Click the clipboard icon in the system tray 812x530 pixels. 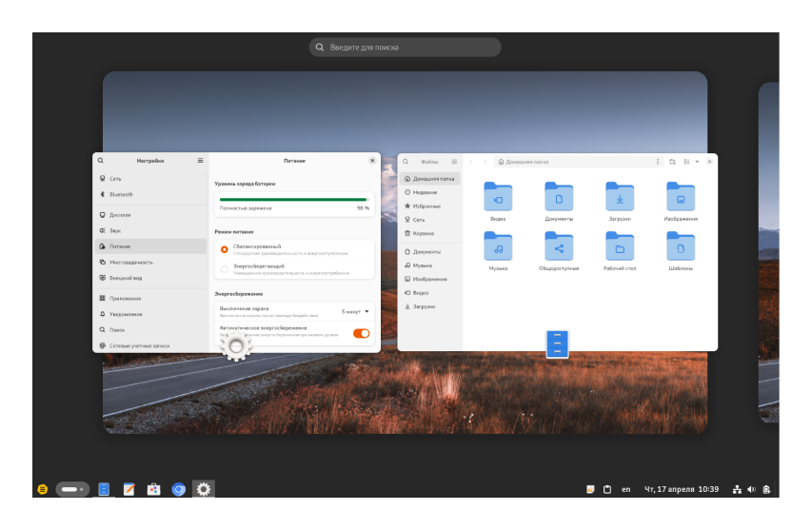[607, 489]
